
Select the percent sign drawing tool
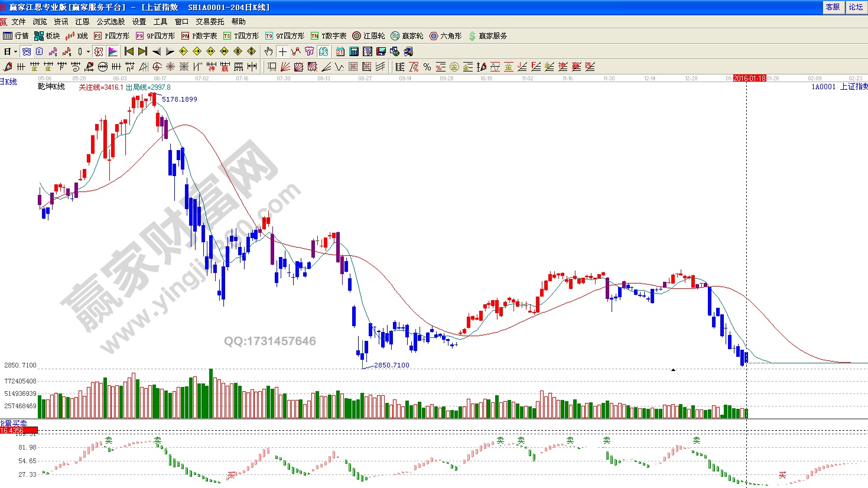coord(427,67)
